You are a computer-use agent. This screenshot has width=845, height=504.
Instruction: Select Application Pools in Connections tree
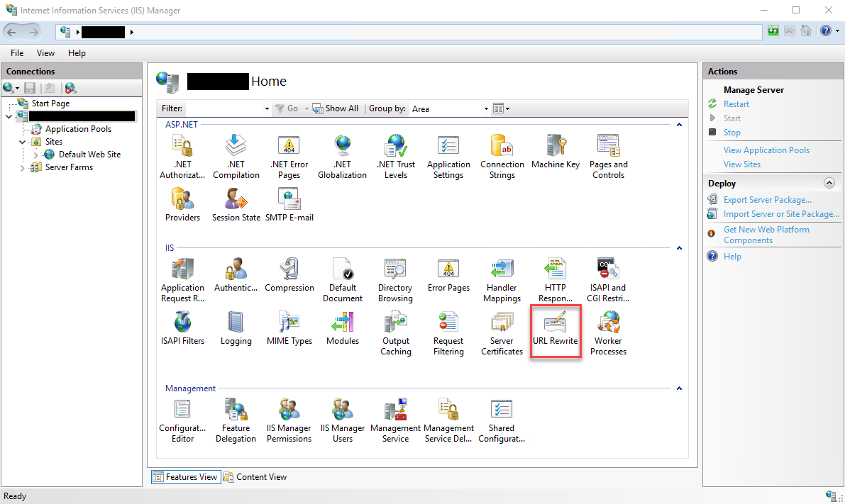(x=78, y=129)
